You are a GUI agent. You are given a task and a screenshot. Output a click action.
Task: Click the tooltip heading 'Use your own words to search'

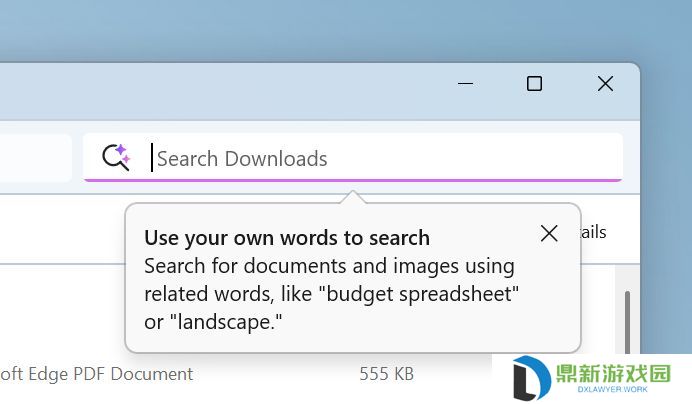(287, 238)
